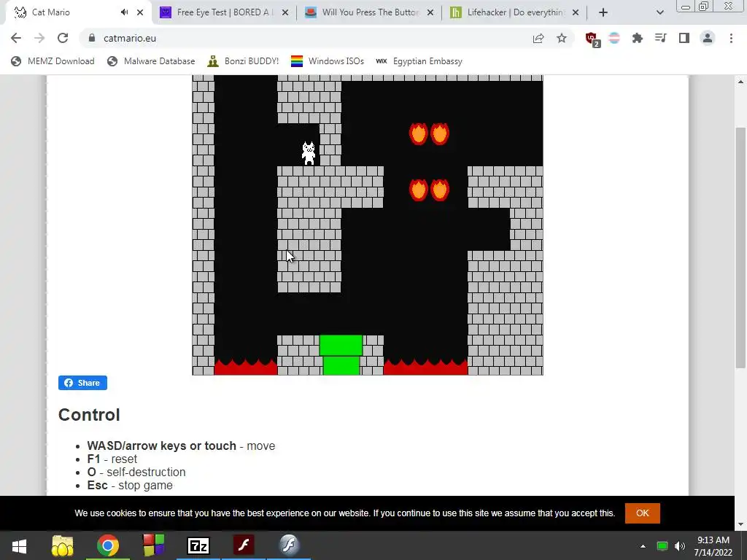The width and height of the screenshot is (747, 560).
Task: Open the profile avatar menu
Action: (x=708, y=38)
